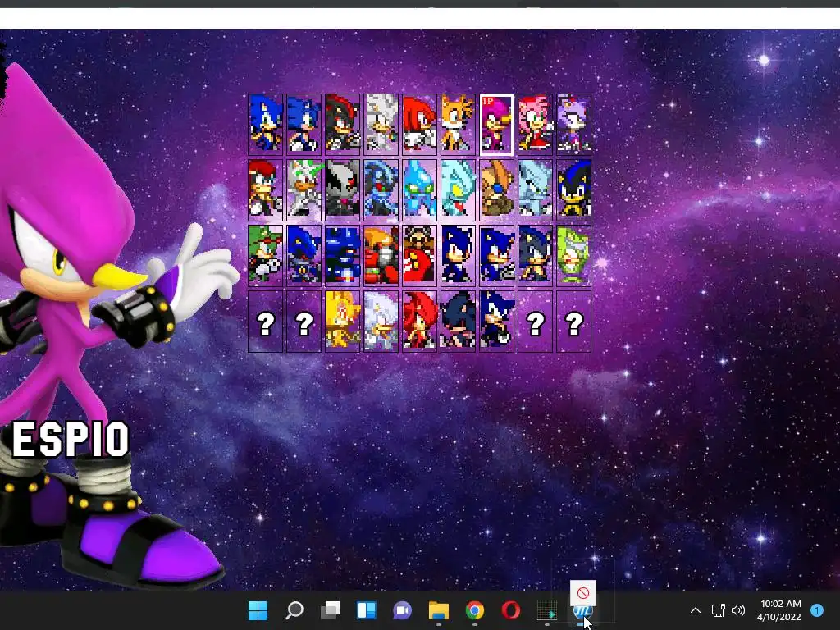Pick Knuckles portrait in the top row
The width and height of the screenshot is (840, 630).
pyautogui.click(x=419, y=125)
